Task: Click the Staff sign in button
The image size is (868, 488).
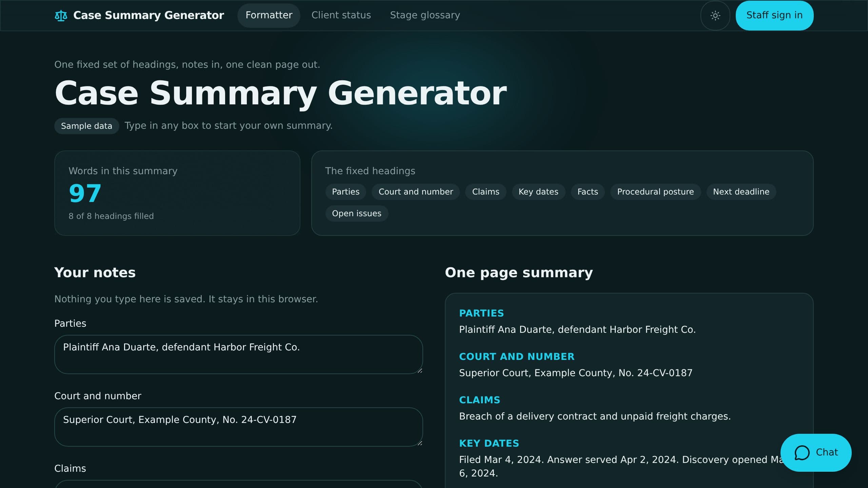Action: 774,16
